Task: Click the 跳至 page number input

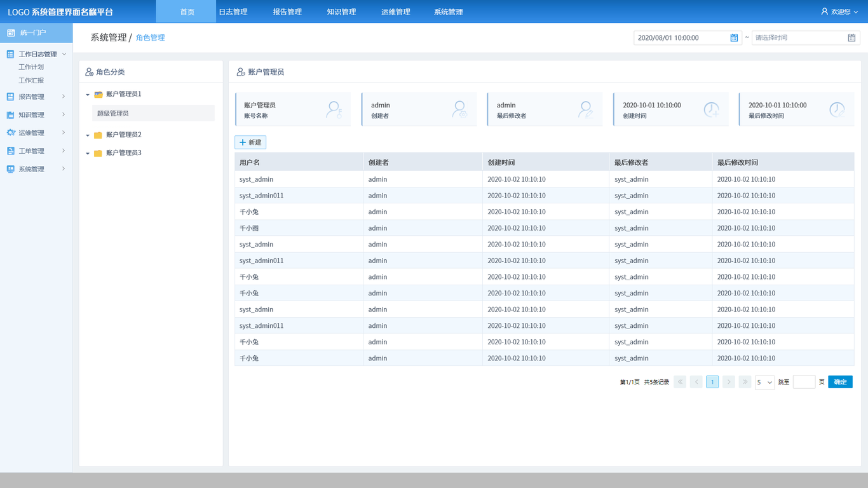Action: point(804,382)
